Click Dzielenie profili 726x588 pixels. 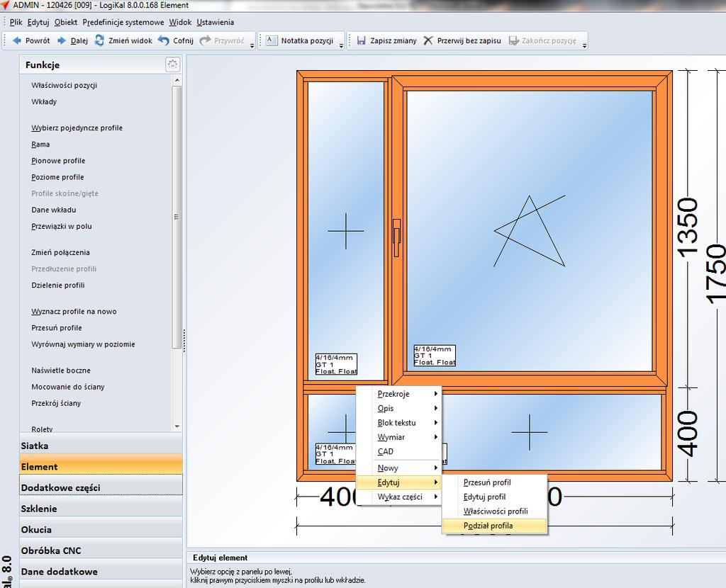[58, 285]
